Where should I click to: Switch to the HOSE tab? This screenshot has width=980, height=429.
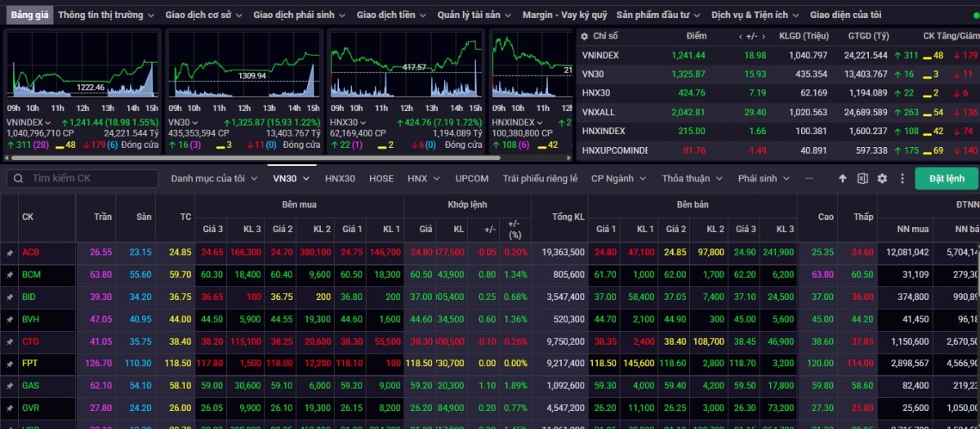coord(381,178)
